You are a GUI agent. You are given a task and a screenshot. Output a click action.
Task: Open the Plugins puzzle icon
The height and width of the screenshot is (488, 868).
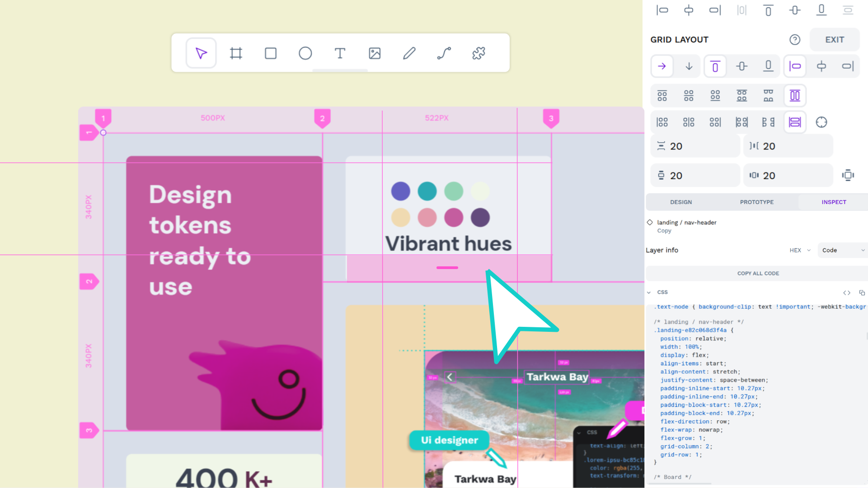pyautogui.click(x=479, y=53)
